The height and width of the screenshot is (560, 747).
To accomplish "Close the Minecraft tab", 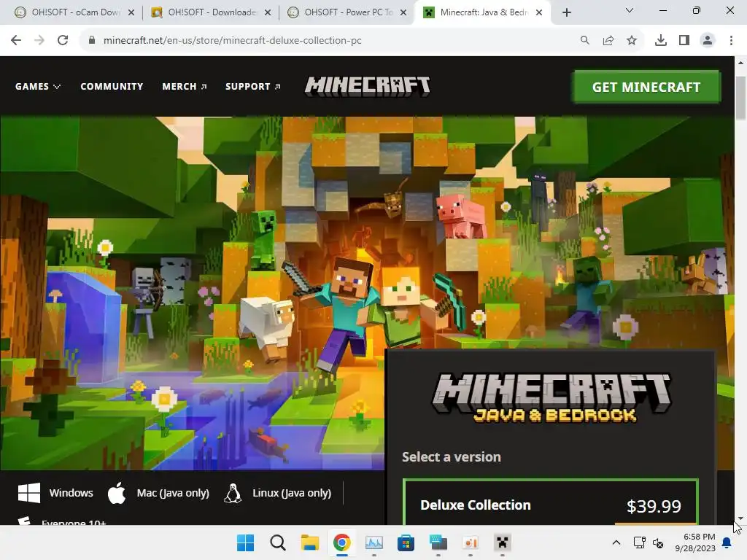I will pyautogui.click(x=539, y=12).
